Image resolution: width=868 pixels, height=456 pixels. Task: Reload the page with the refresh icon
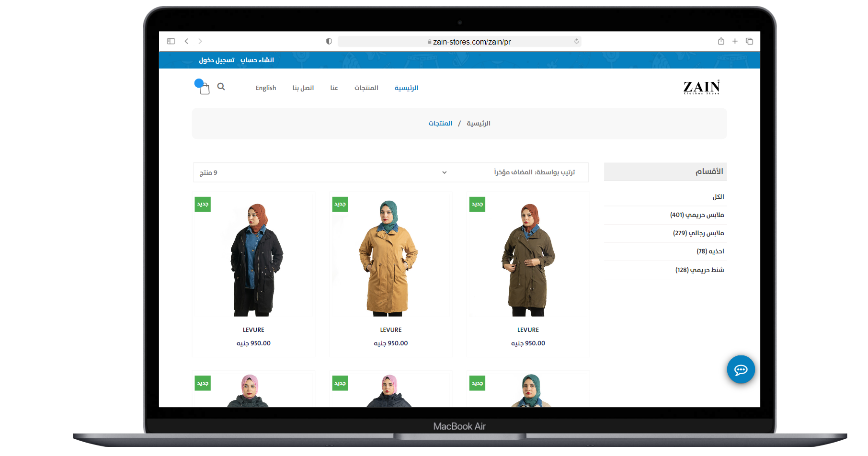[x=576, y=41]
